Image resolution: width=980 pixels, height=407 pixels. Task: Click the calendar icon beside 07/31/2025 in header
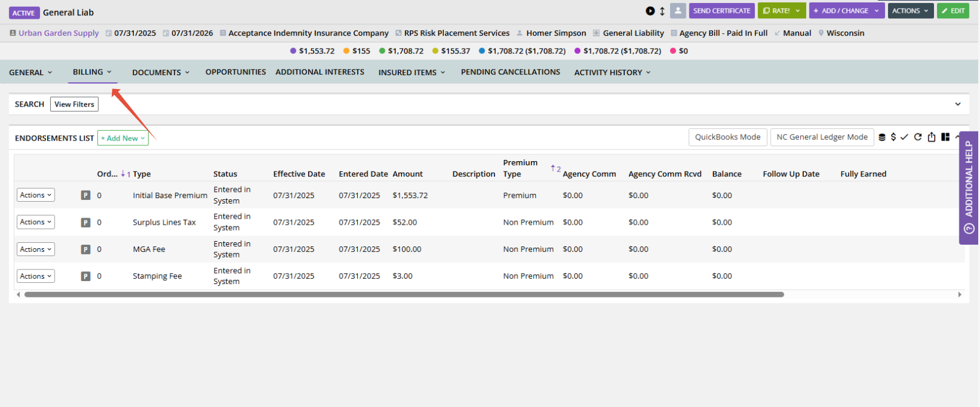[109, 33]
